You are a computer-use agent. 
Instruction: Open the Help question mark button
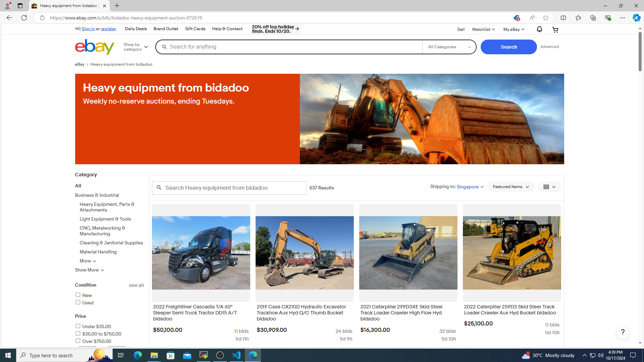[623, 332]
